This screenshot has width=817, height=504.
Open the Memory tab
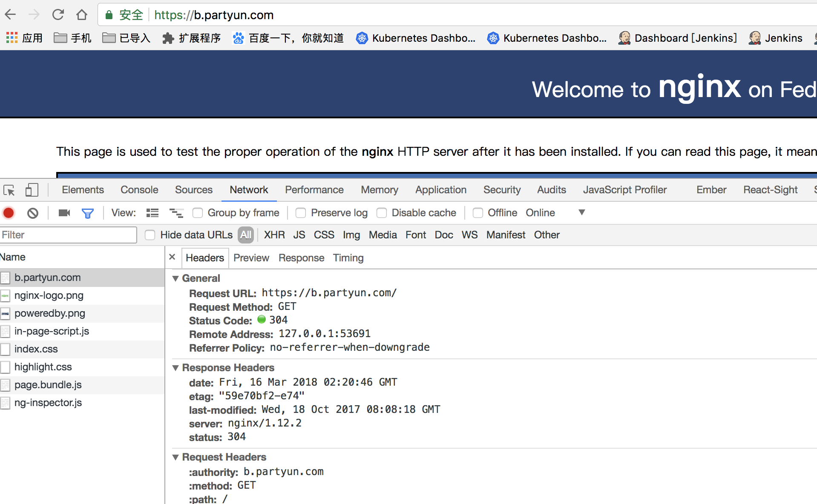(380, 190)
